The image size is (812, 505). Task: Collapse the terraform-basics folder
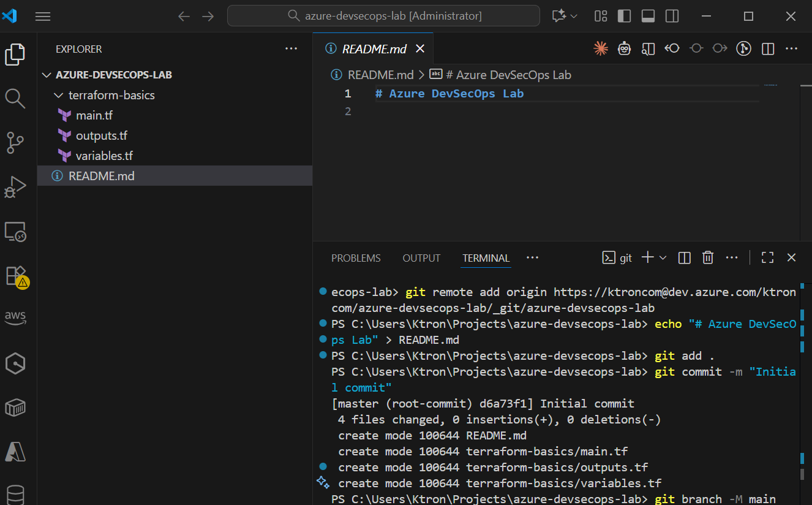[59, 96]
